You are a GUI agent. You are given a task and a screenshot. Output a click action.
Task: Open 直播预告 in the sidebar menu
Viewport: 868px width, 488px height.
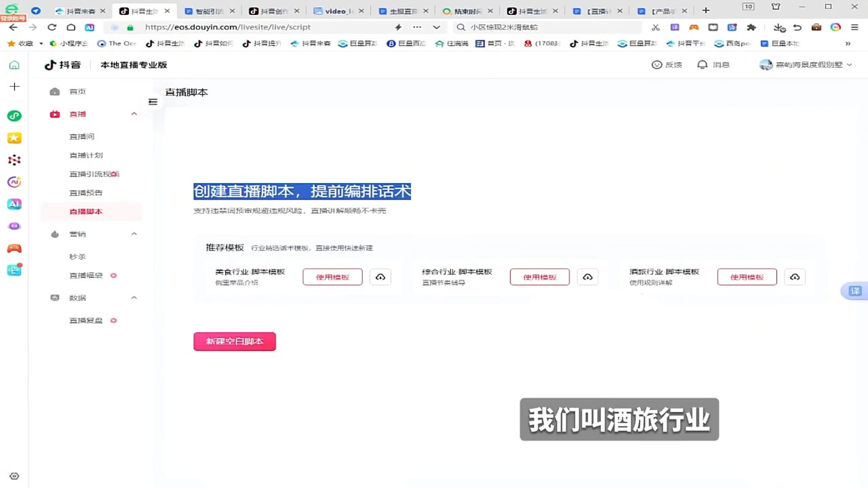click(x=86, y=192)
